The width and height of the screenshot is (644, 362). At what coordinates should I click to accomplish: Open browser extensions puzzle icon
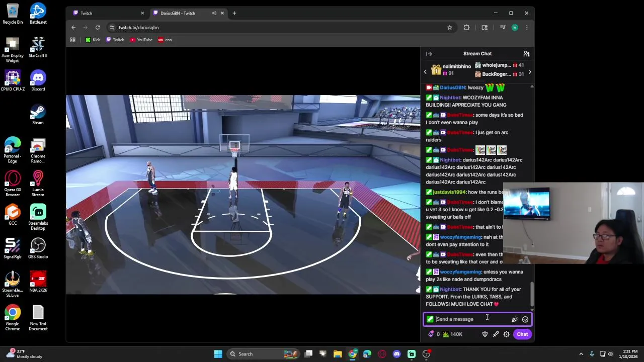[x=467, y=28]
